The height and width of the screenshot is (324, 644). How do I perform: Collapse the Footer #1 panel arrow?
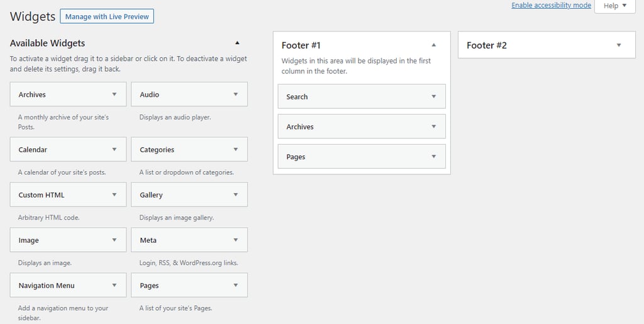click(434, 45)
